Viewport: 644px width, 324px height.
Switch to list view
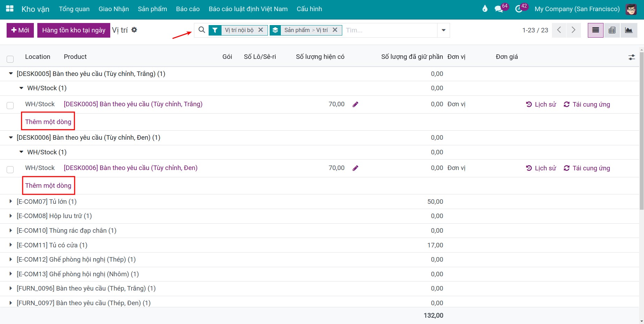click(x=596, y=30)
